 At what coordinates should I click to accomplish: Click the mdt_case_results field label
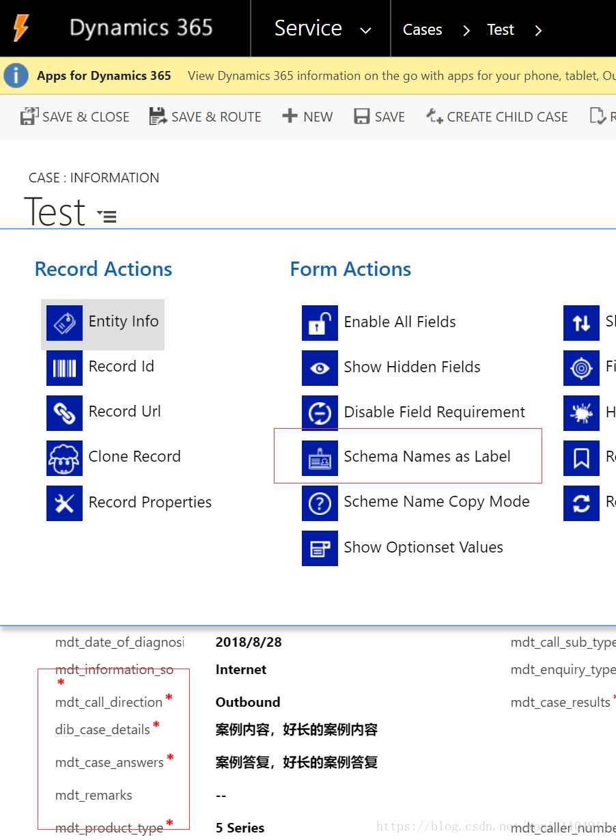pos(560,702)
